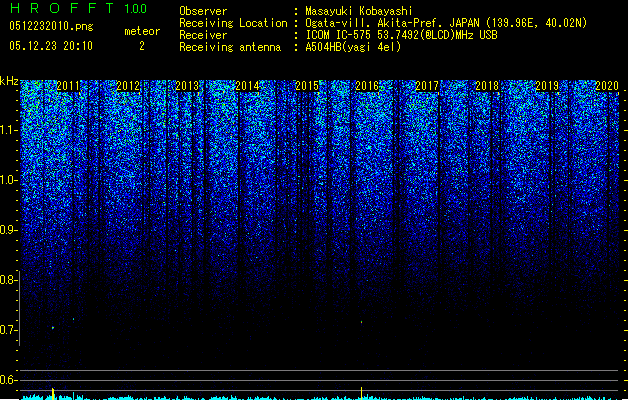
Task: Click the yellow intensity spike below 2016
Action: [361, 393]
